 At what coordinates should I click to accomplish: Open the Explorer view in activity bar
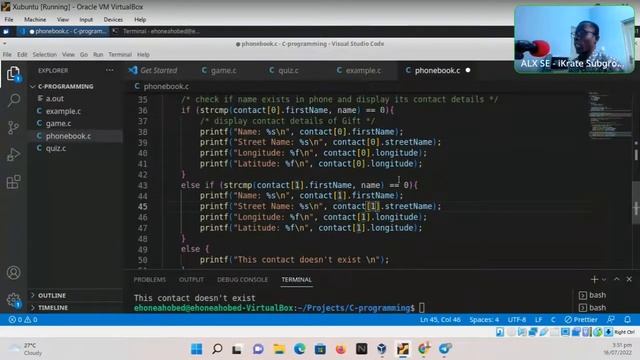coord(13,74)
